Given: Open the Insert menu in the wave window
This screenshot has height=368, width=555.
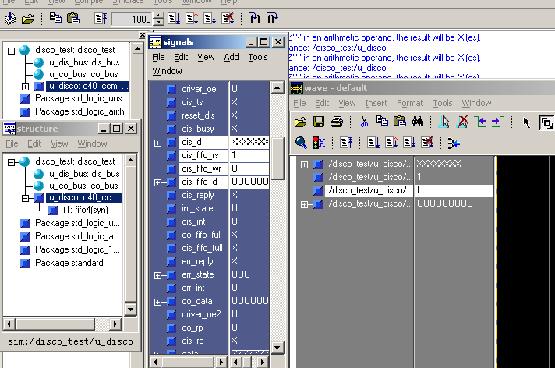Looking at the screenshot, I should pos(376,103).
